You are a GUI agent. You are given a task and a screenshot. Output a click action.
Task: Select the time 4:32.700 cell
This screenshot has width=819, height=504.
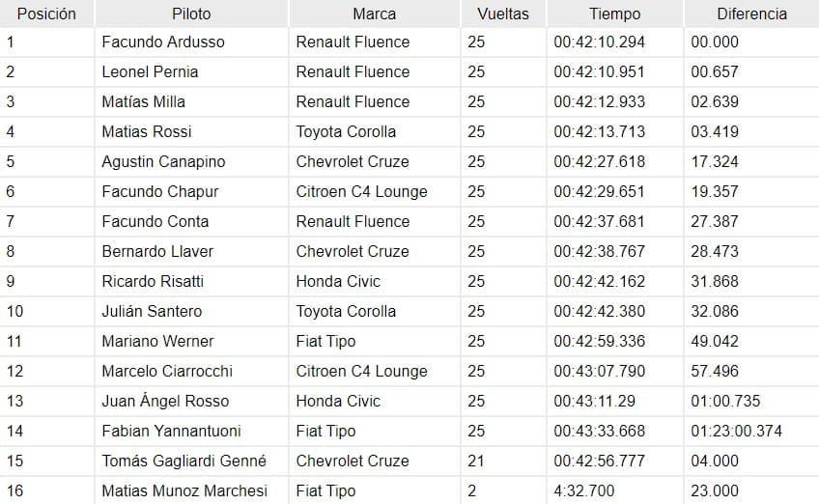click(x=615, y=490)
